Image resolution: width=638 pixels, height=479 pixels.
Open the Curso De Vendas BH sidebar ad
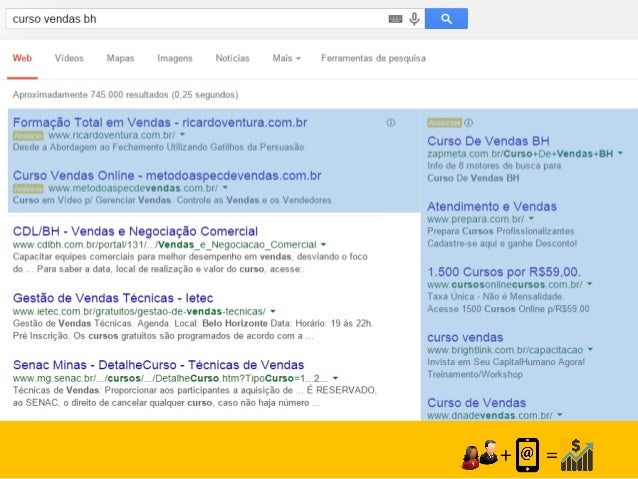point(488,141)
